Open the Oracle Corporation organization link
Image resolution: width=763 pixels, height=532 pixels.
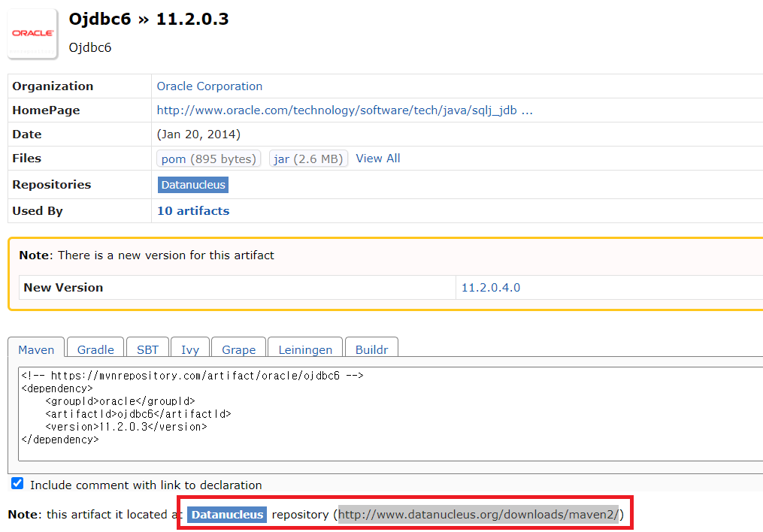(209, 86)
